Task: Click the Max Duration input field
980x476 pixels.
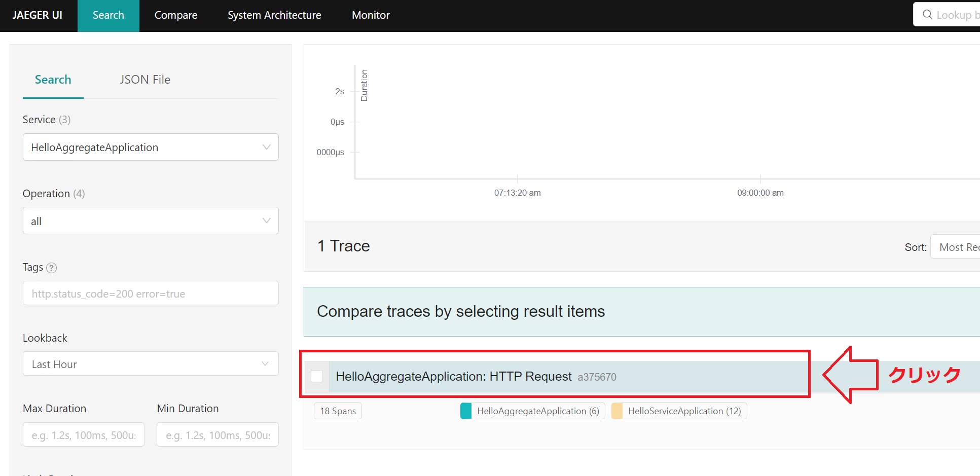Action: pos(84,435)
